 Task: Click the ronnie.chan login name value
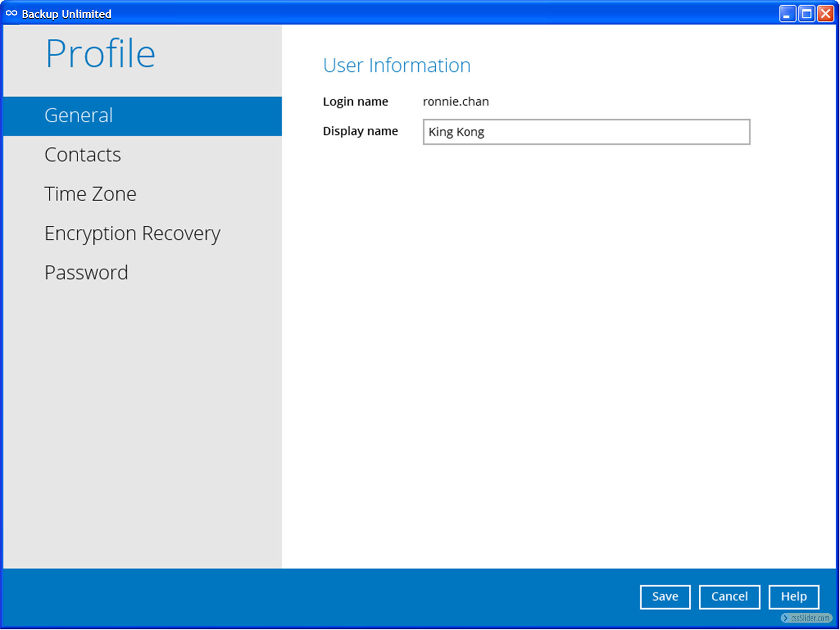point(456,102)
